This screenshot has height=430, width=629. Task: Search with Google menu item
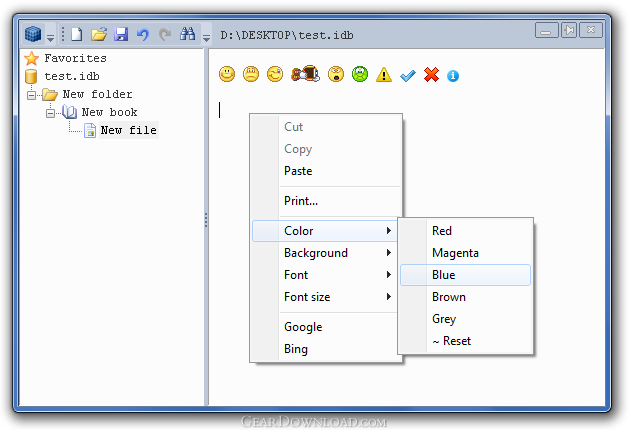pos(326,327)
